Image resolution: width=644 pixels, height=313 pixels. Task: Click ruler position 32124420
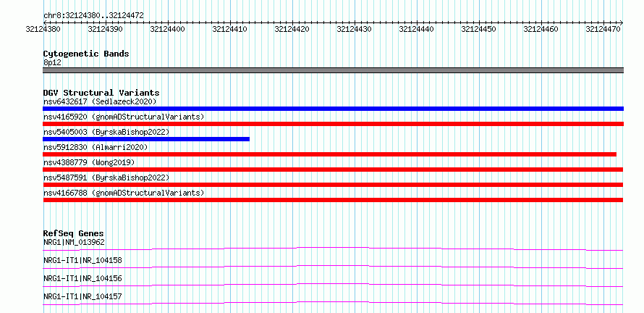pyautogui.click(x=292, y=29)
